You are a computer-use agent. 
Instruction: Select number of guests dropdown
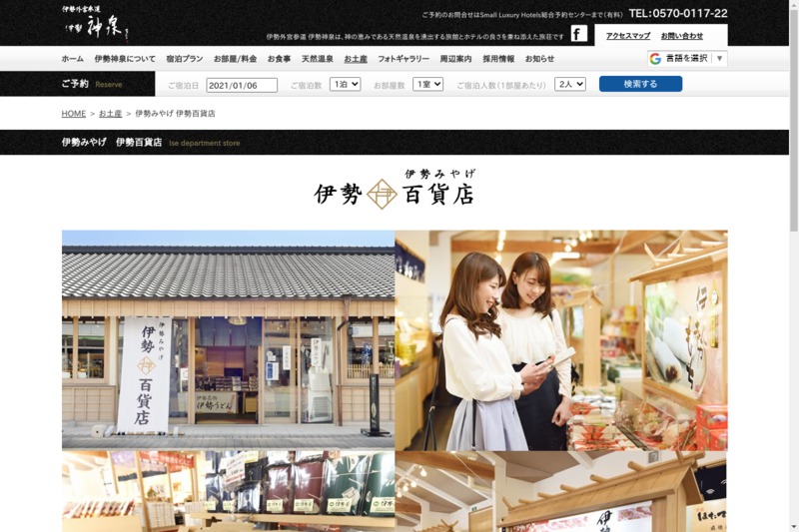tap(569, 85)
